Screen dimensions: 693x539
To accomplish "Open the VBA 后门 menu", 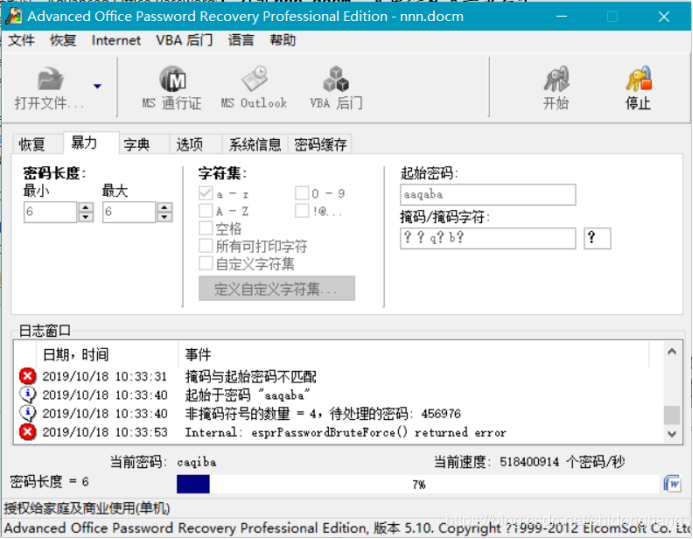I will [184, 40].
